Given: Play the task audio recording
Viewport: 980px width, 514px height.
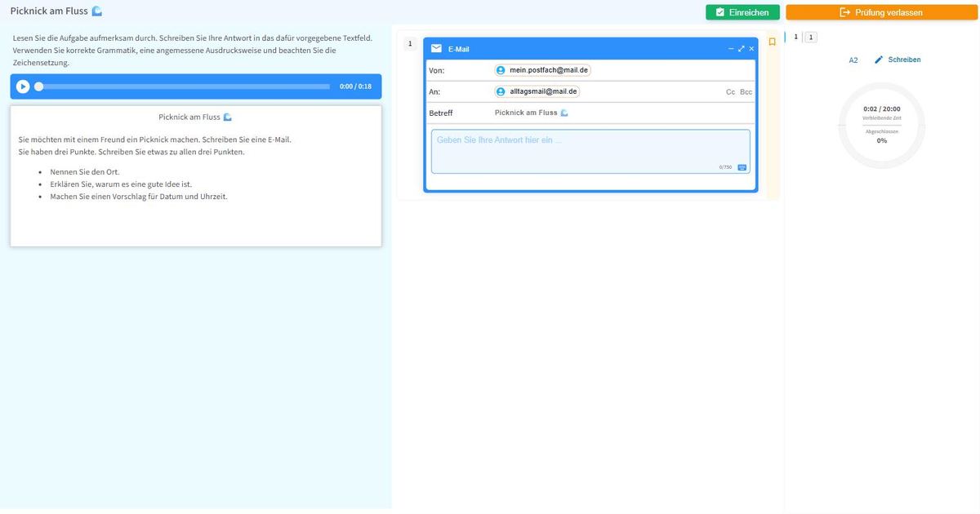Looking at the screenshot, I should coord(23,86).
